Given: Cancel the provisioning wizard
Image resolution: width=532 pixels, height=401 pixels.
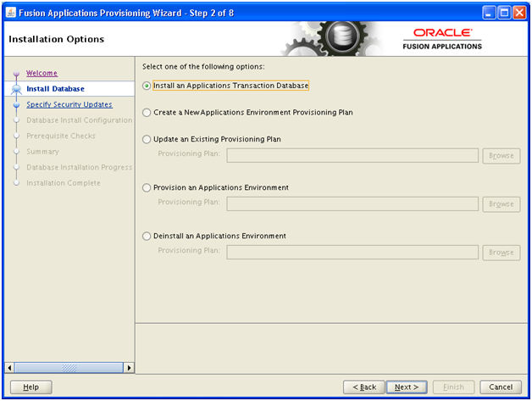Looking at the screenshot, I should (501, 387).
